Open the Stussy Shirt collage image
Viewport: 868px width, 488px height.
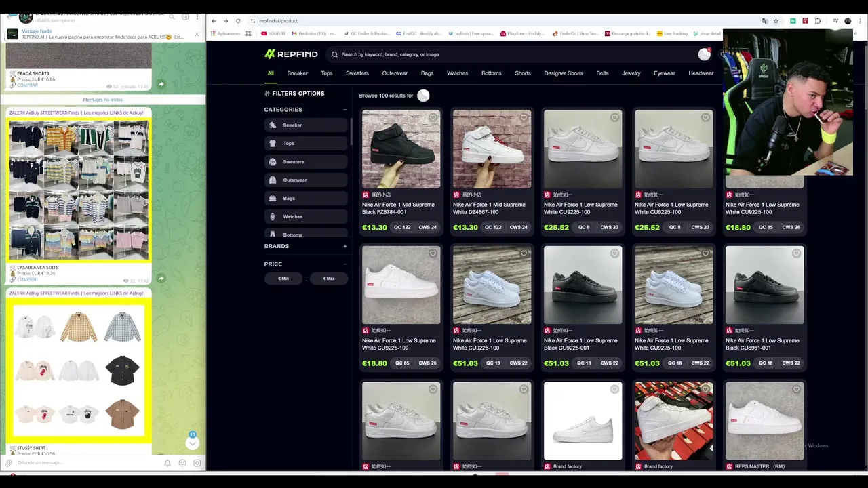click(x=79, y=370)
